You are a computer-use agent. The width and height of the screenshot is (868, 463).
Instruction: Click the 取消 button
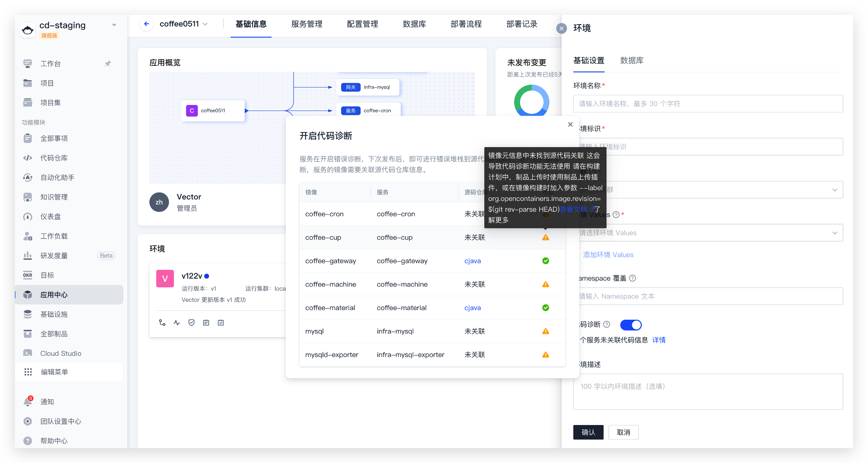(624, 432)
